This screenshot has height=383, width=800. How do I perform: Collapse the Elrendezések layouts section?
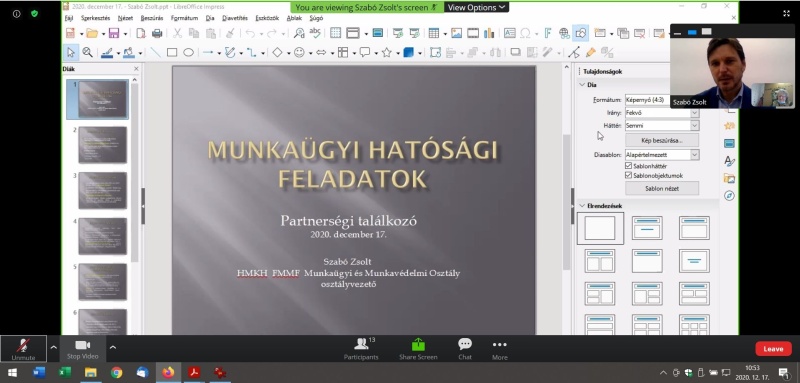(x=582, y=206)
